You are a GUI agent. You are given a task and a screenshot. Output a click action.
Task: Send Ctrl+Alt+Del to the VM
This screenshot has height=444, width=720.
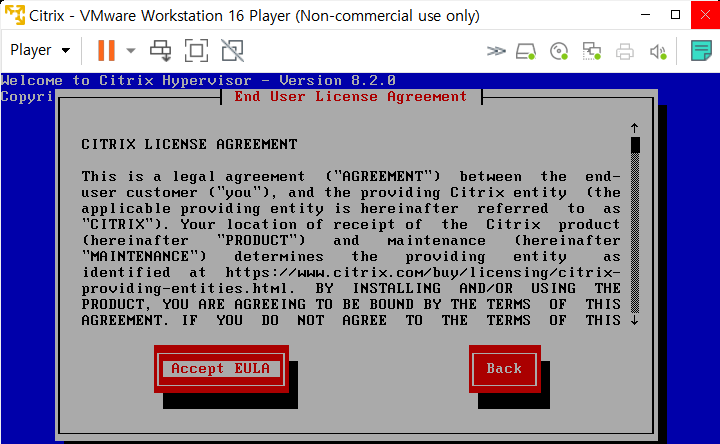161,51
